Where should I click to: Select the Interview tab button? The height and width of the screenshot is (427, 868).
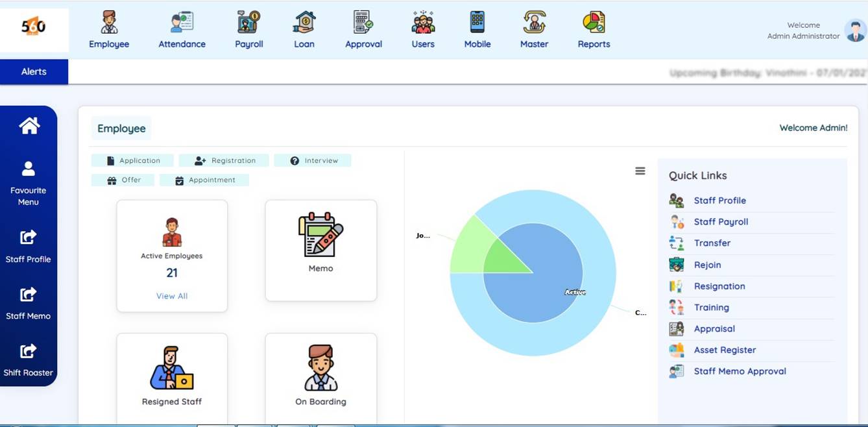[x=313, y=160]
